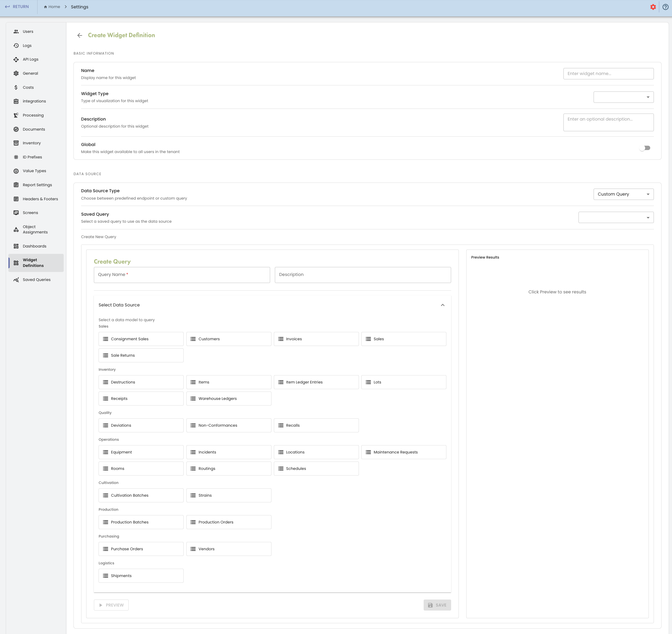Collapse the Select Data Source section
Viewport: 672px width, 634px height.
click(x=442, y=305)
